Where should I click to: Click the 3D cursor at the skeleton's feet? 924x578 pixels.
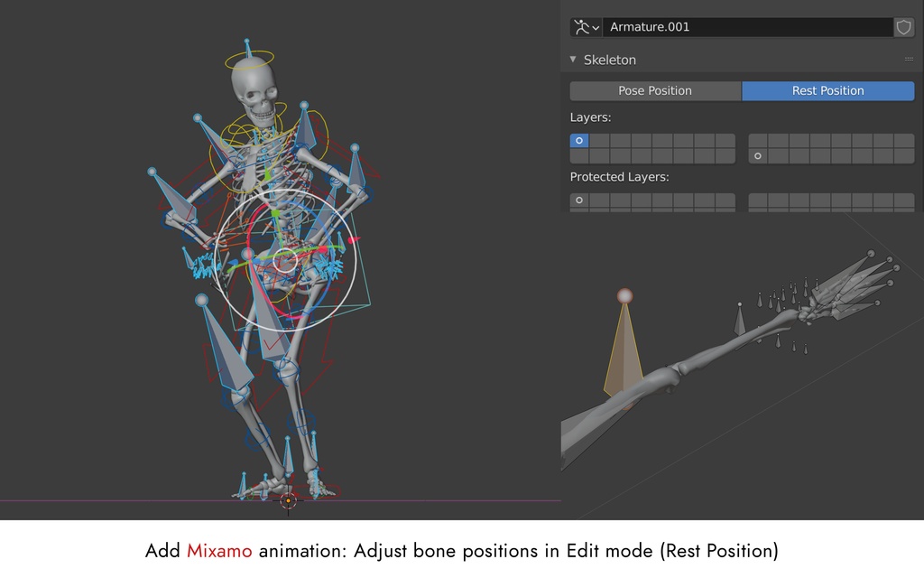288,501
